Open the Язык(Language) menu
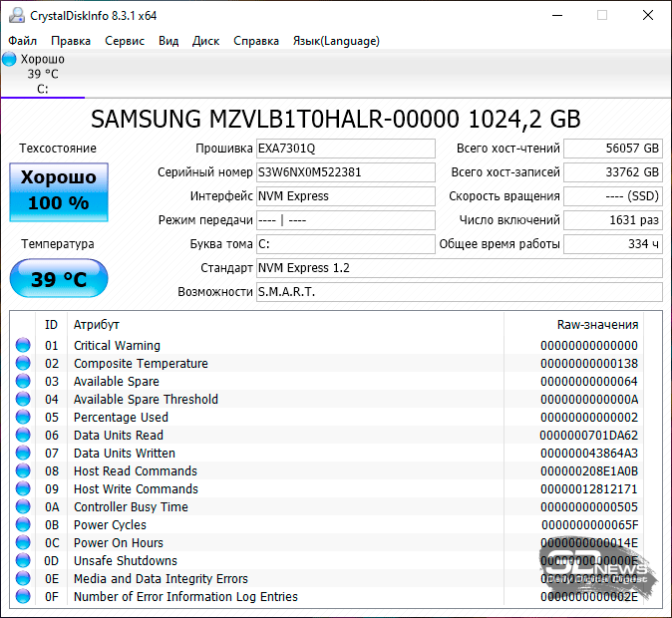Viewport: 672px width, 618px height. coord(336,41)
